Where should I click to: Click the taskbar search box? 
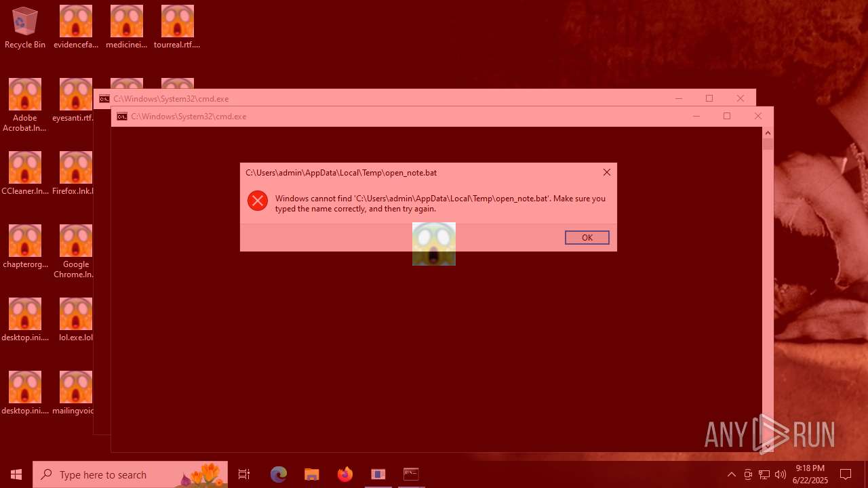coord(130,474)
